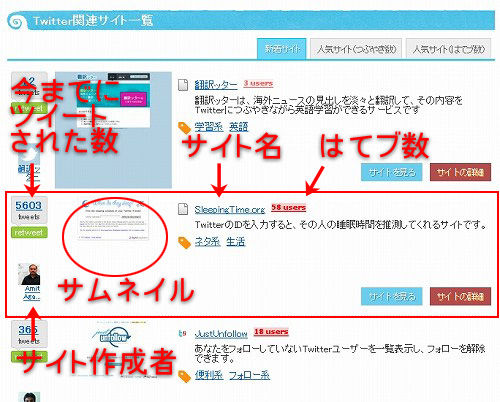Screen dimensions: 500x402
Task: Click the 58 users bookmark count
Action: tap(288, 207)
